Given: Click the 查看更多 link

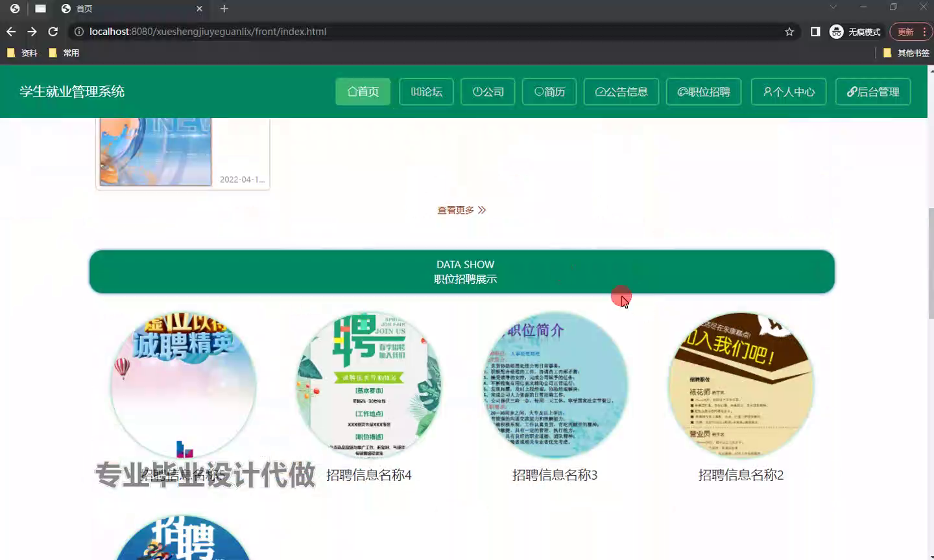Looking at the screenshot, I should 461,210.
